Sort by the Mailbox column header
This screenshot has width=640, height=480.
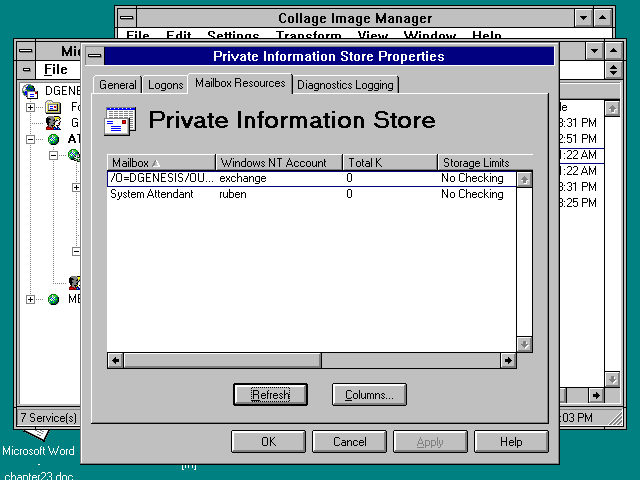(x=161, y=162)
